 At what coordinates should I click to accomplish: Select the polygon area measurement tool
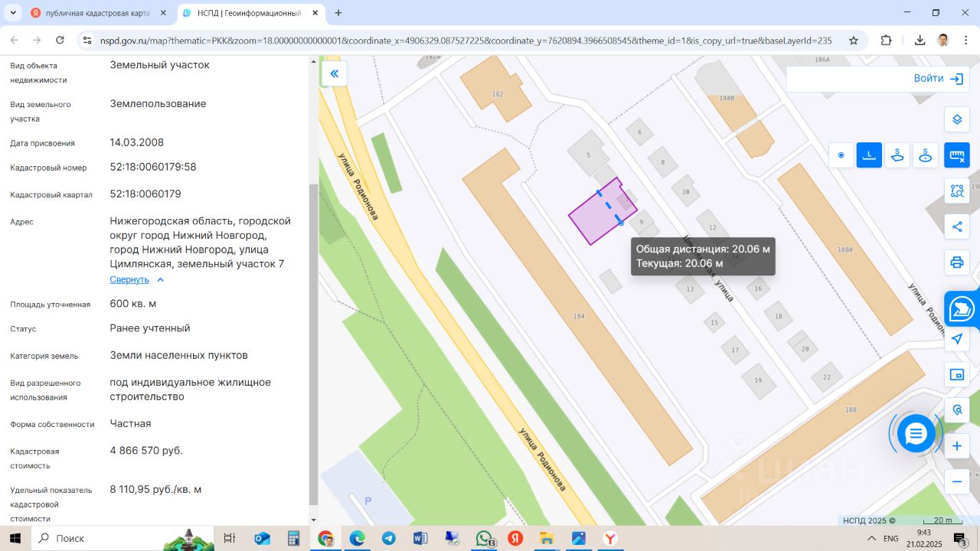[897, 155]
